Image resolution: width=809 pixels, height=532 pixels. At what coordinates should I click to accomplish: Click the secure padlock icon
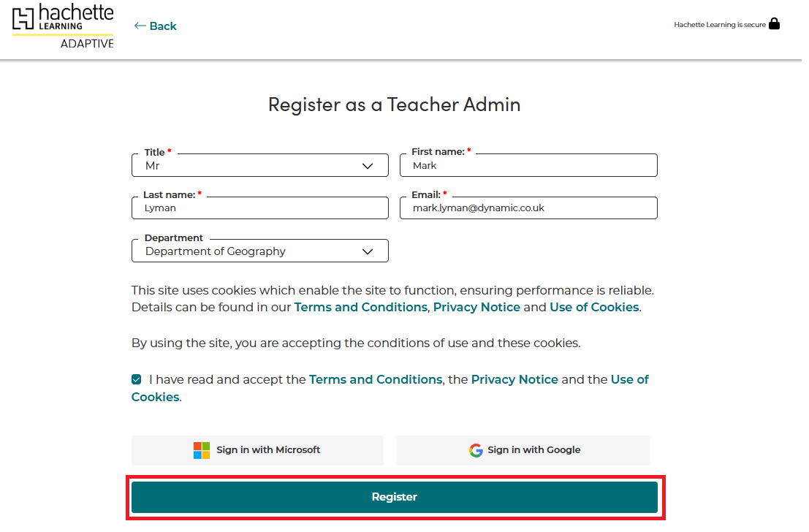click(x=775, y=24)
